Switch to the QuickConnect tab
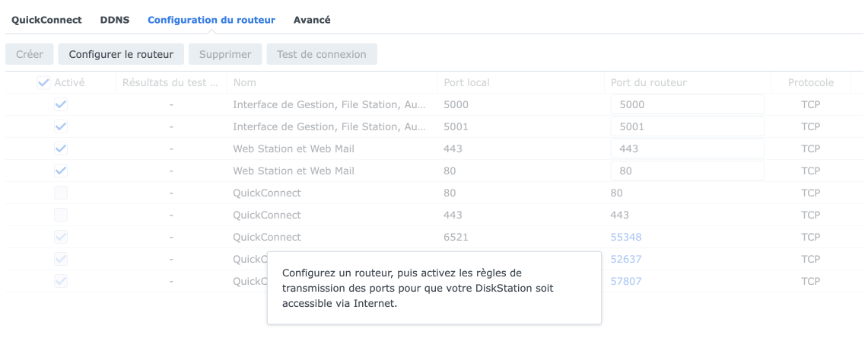Screen dimensions: 868x364 [x=46, y=20]
